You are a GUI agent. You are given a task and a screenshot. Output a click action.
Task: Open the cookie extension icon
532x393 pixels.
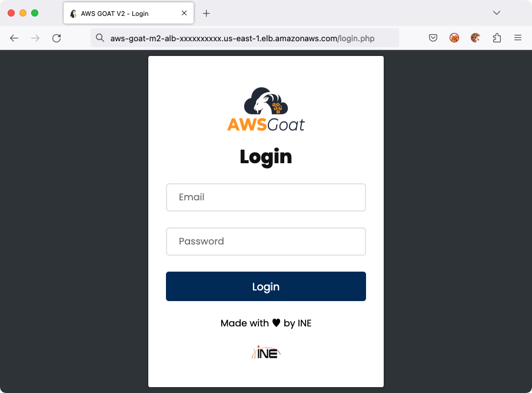click(x=476, y=38)
